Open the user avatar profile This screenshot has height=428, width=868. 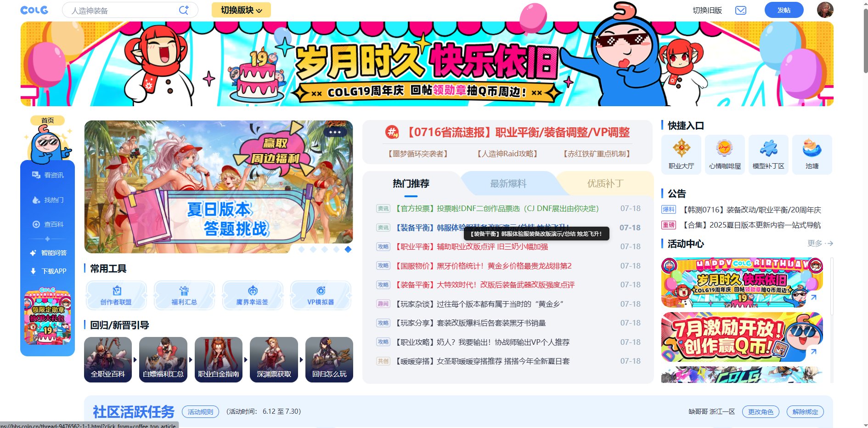[x=825, y=10]
